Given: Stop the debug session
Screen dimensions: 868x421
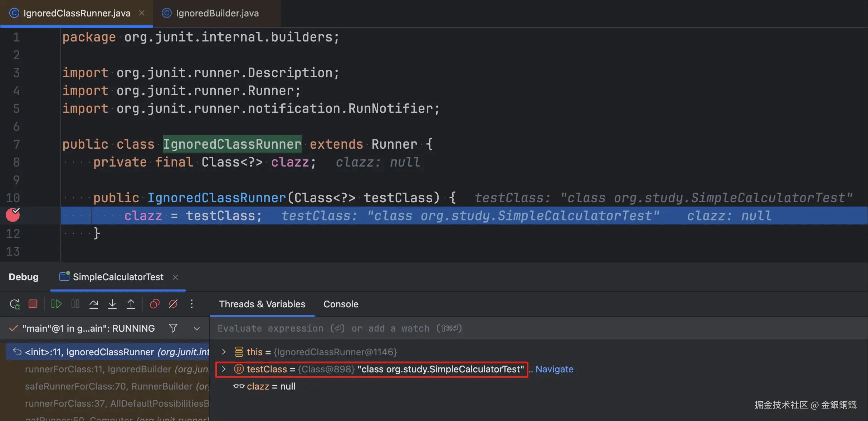Looking at the screenshot, I should [x=33, y=304].
